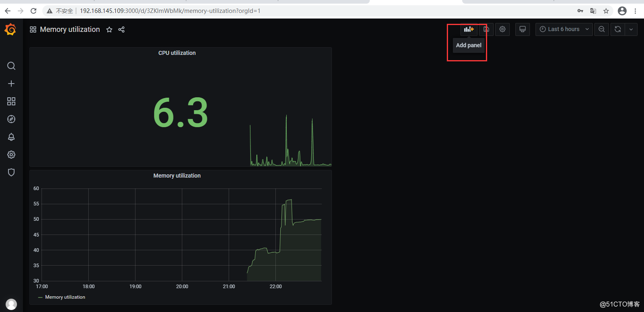Open the Alerting bell icon
The height and width of the screenshot is (312, 644).
(11, 137)
